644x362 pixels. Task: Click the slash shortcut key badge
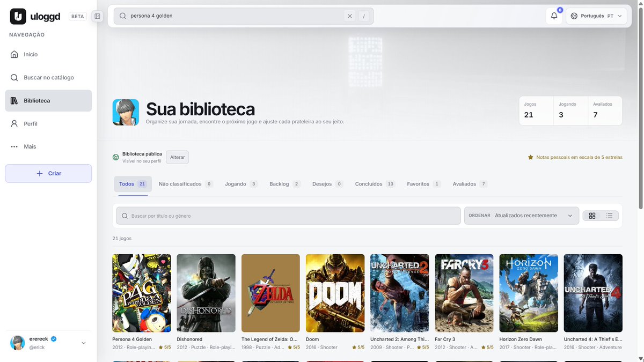click(364, 16)
